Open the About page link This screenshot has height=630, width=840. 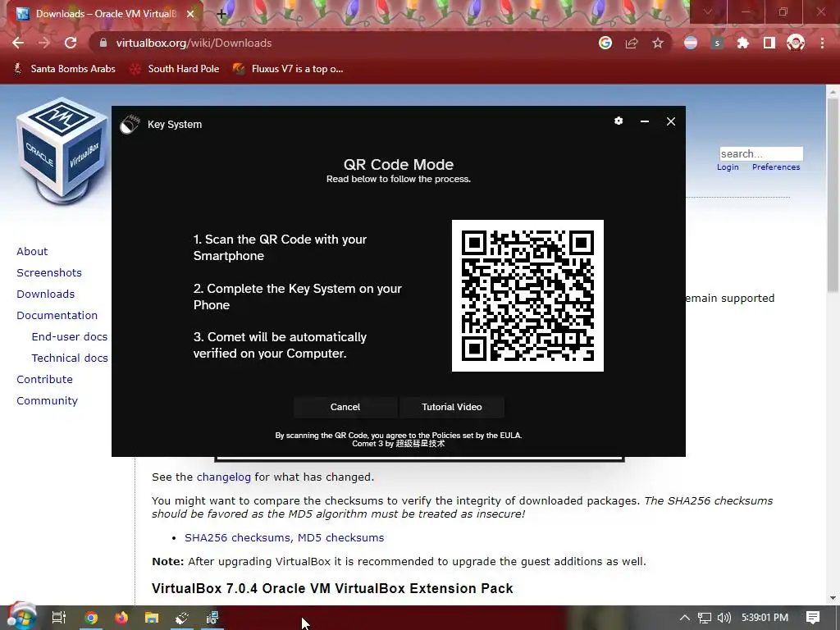pos(32,251)
